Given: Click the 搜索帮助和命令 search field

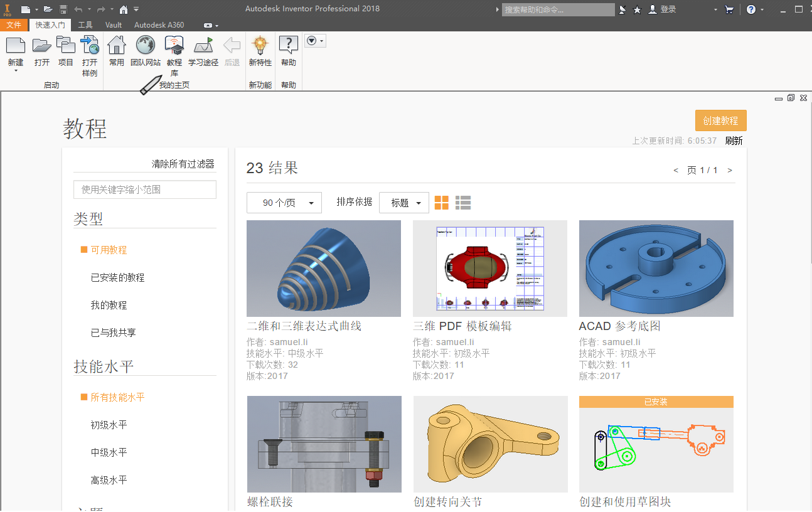Looking at the screenshot, I should coord(558,10).
